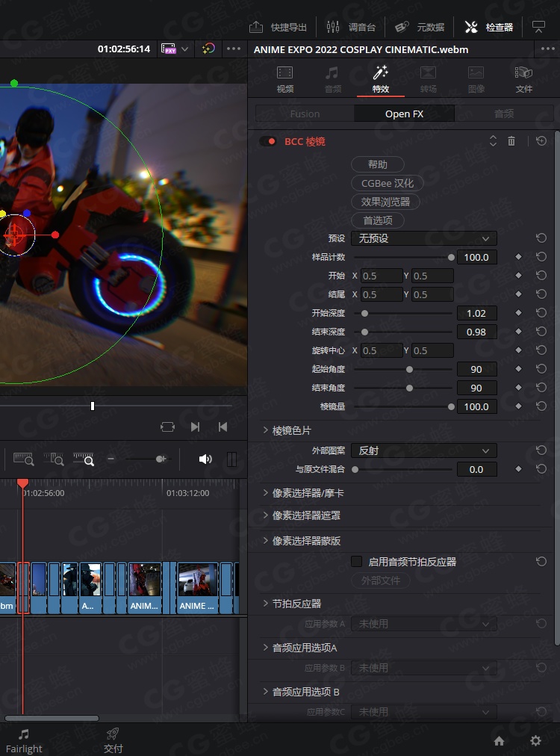Select detail zoom timeline view

click(54, 459)
